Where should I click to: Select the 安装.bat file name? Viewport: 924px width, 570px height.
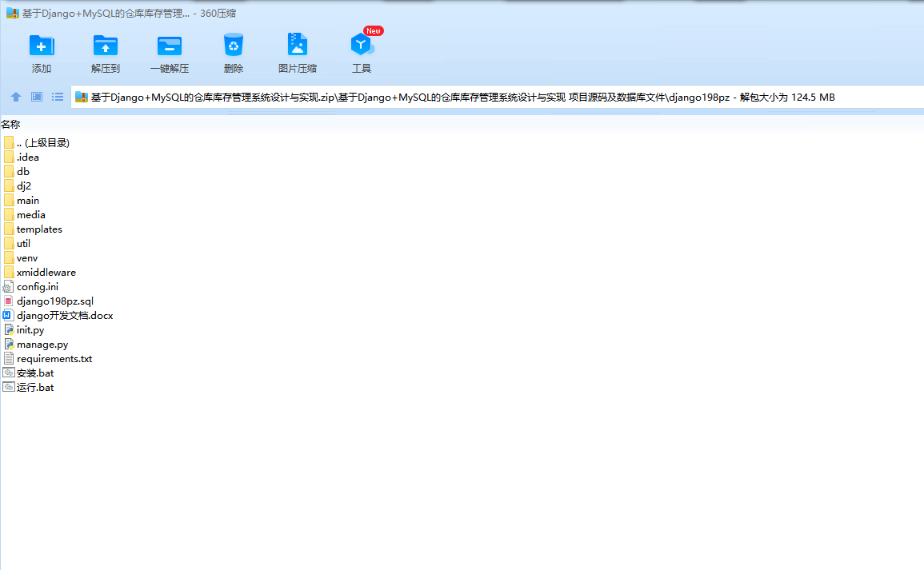[x=35, y=373]
